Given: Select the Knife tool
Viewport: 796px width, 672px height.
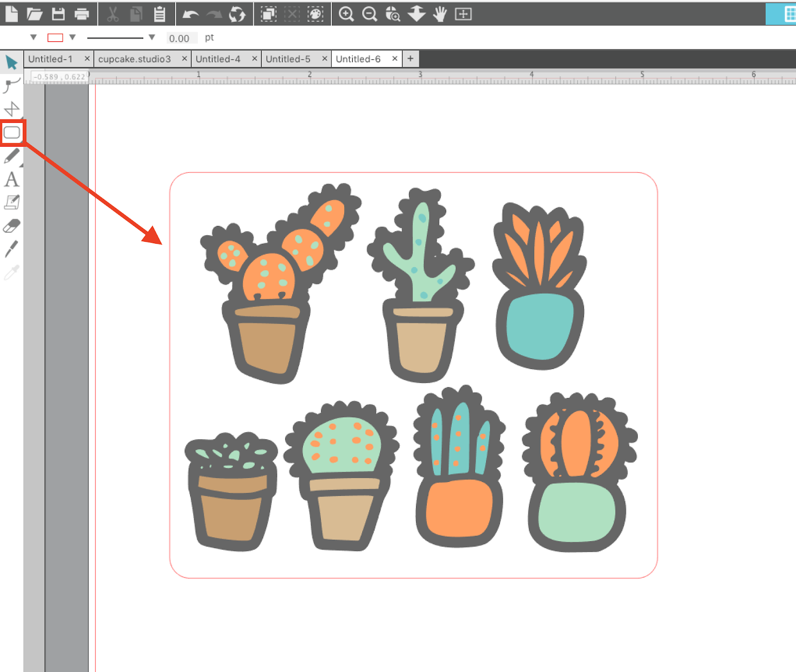Looking at the screenshot, I should point(11,249).
